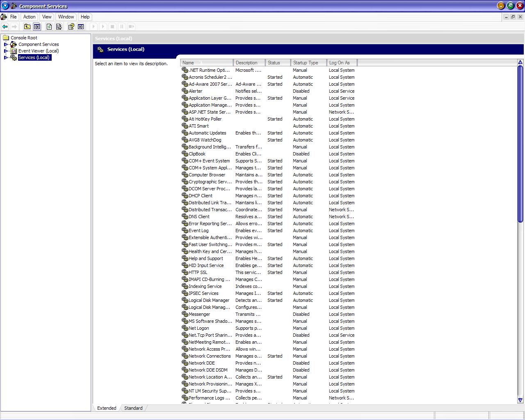Select the HID Input Service row
525x420 pixels.
click(x=268, y=265)
